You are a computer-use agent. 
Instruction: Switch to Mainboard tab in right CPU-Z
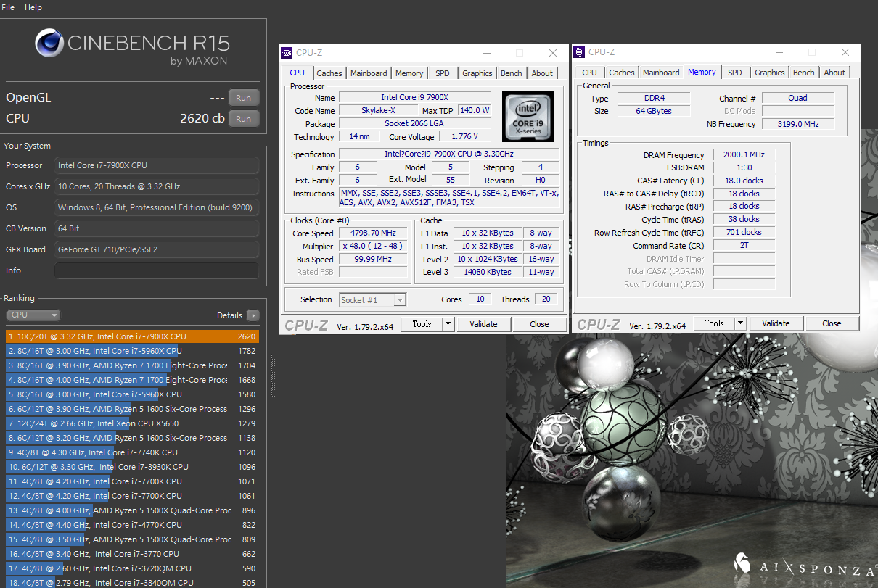[x=661, y=73]
